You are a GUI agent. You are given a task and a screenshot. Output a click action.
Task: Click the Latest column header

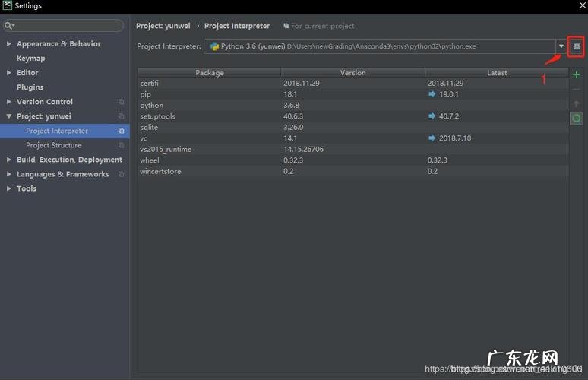[x=497, y=73]
